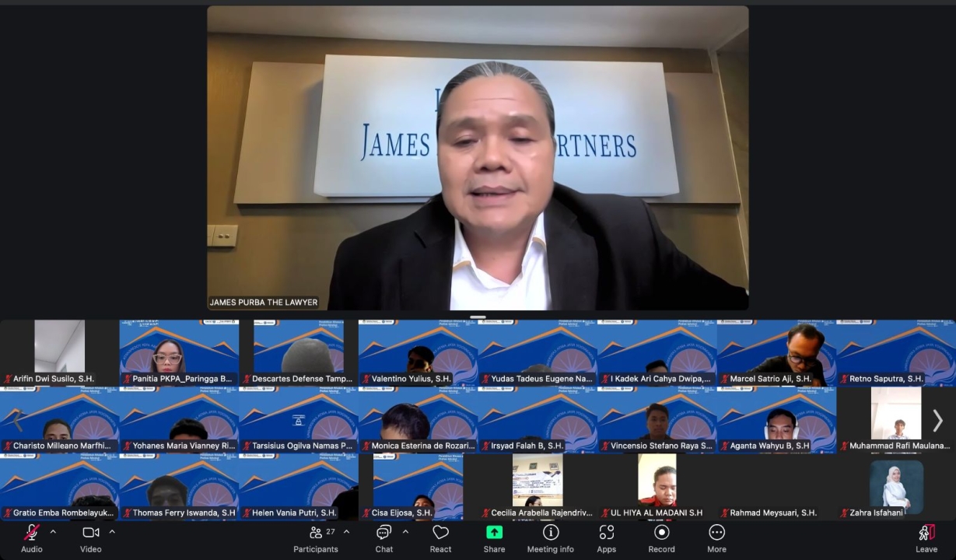Viewport: 956px width, 560px height.
Task: Expand participants chevron beside the count
Action: [x=346, y=532]
